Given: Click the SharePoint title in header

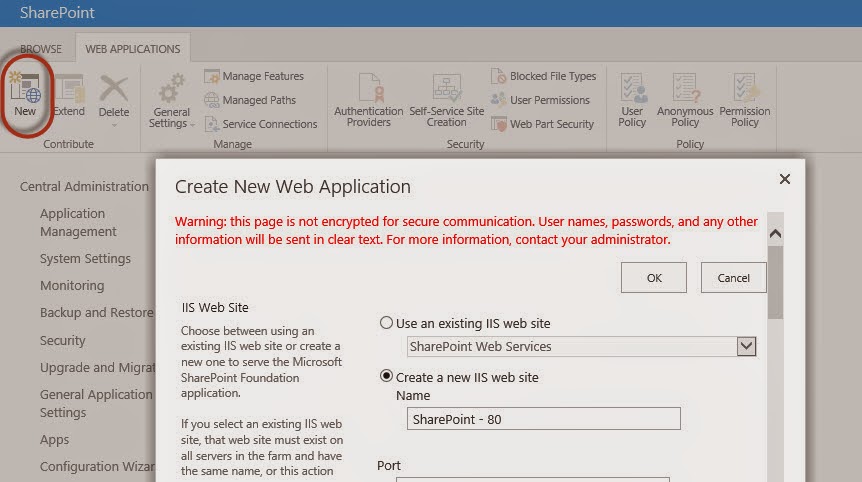Looking at the screenshot, I should coord(57,13).
